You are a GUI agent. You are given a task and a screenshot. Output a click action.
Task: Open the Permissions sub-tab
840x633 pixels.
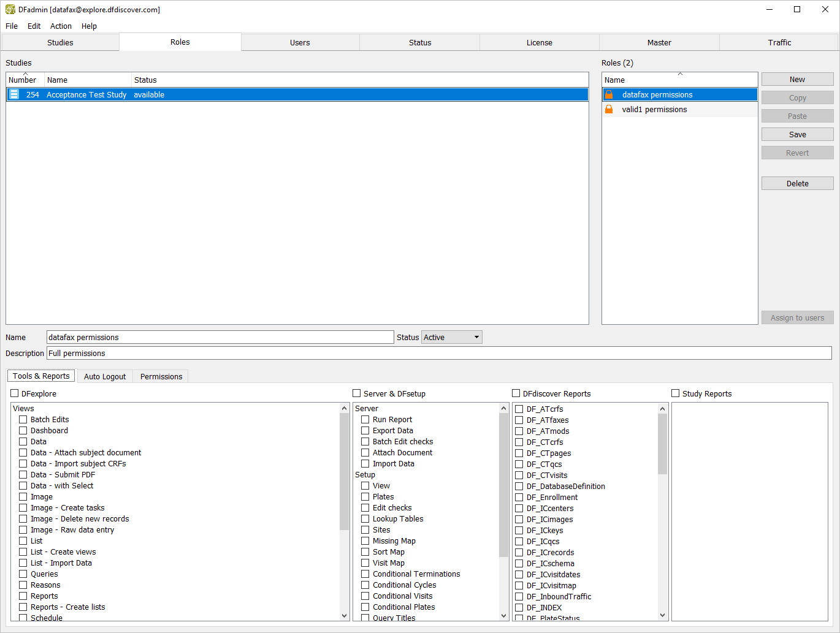click(161, 376)
